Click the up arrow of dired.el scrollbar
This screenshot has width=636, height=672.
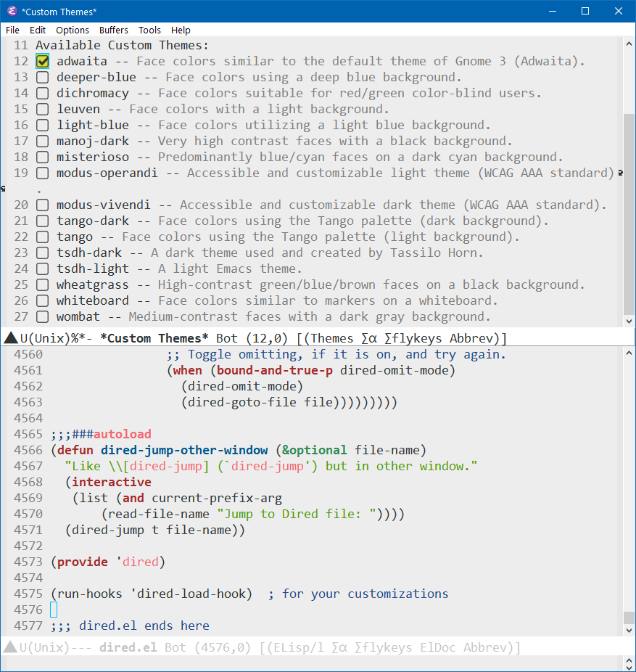click(629, 353)
